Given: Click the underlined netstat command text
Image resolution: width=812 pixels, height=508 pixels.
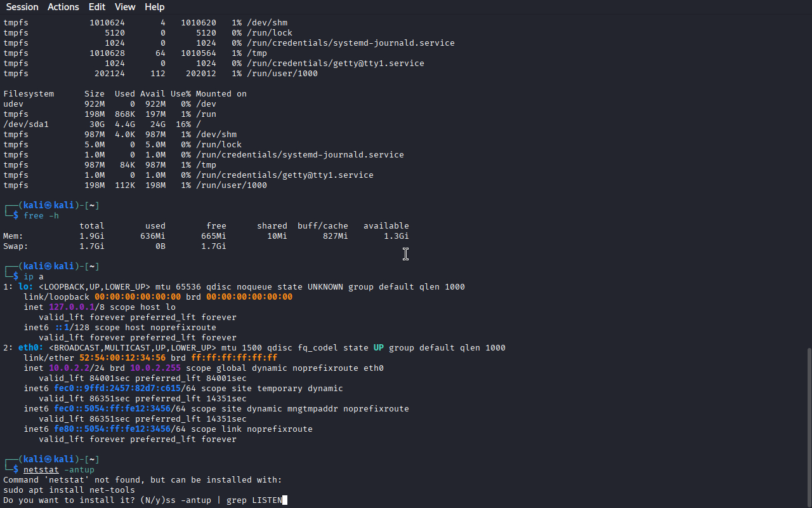Looking at the screenshot, I should [41, 470].
